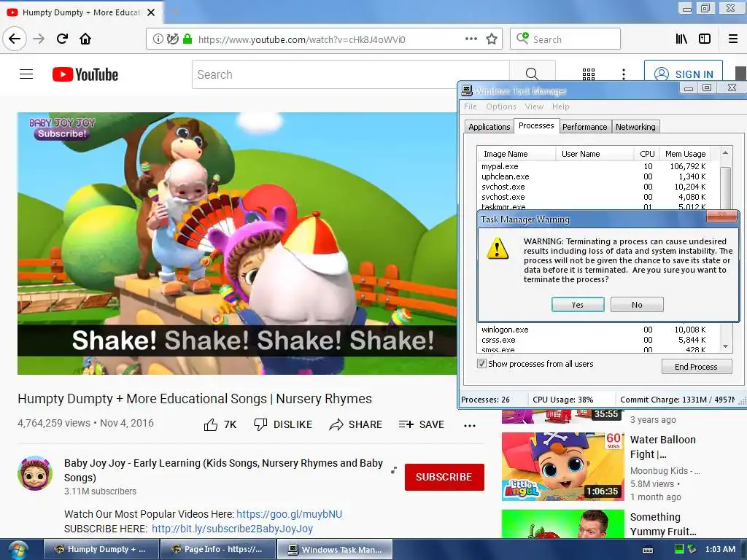Select the uphclean.exe process row
This screenshot has height=560, width=747.
594,176
